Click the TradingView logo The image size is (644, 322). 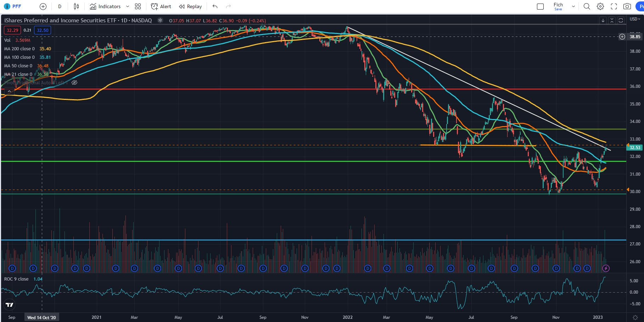click(10, 305)
